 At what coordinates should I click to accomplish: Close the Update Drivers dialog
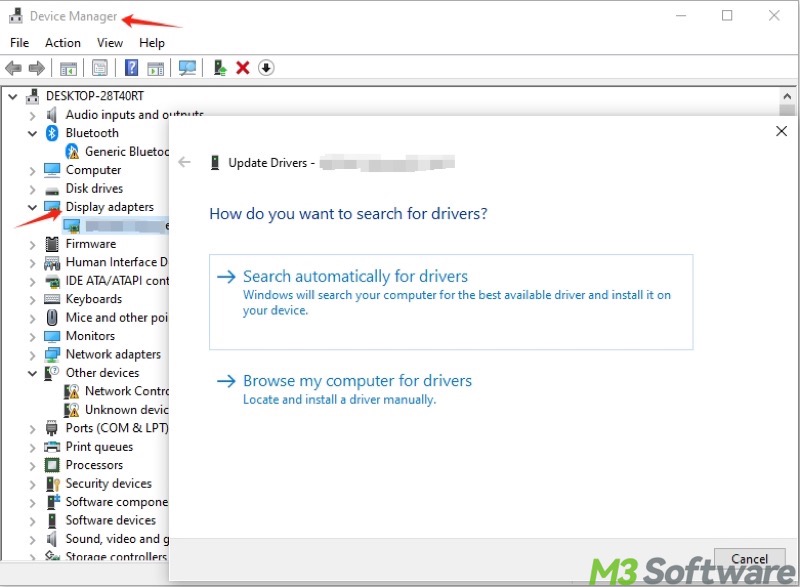[781, 131]
